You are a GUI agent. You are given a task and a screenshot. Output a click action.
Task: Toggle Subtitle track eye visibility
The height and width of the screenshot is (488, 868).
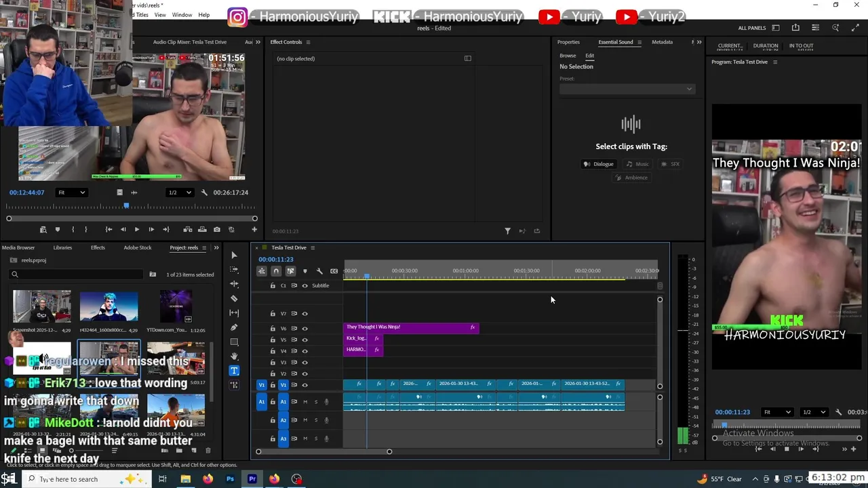pos(304,285)
